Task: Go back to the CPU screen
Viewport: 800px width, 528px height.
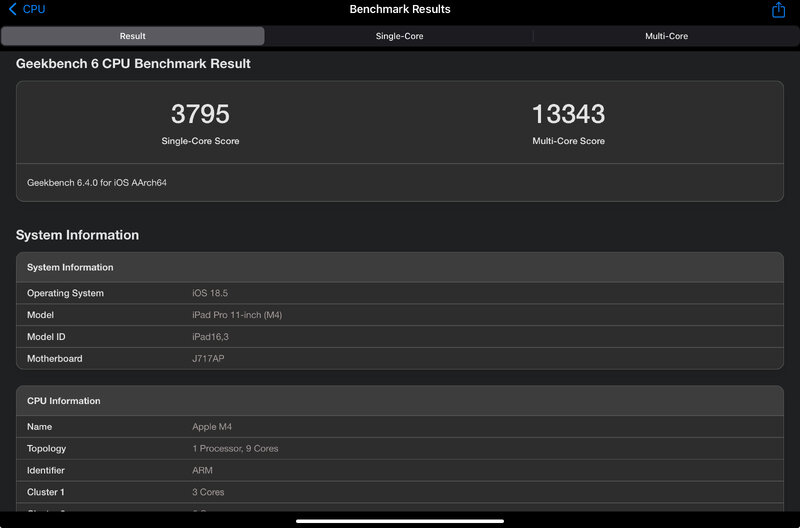Action: 27,9
